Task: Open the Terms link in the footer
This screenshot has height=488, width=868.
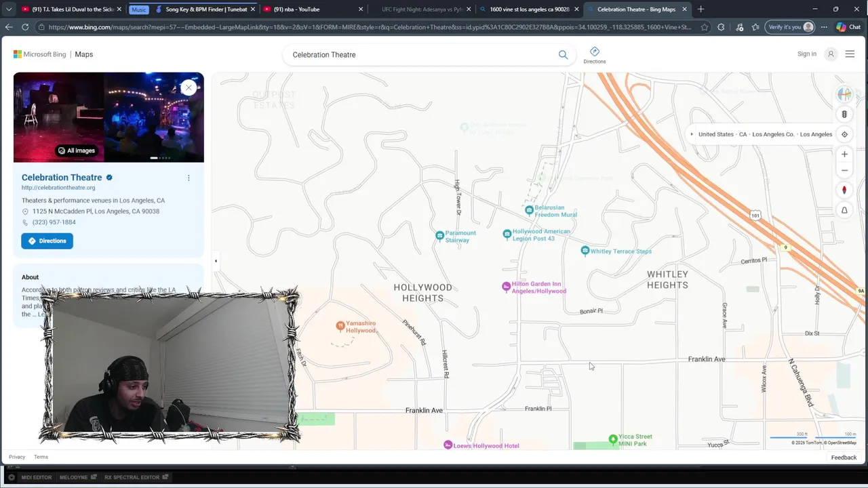Action: [x=41, y=457]
